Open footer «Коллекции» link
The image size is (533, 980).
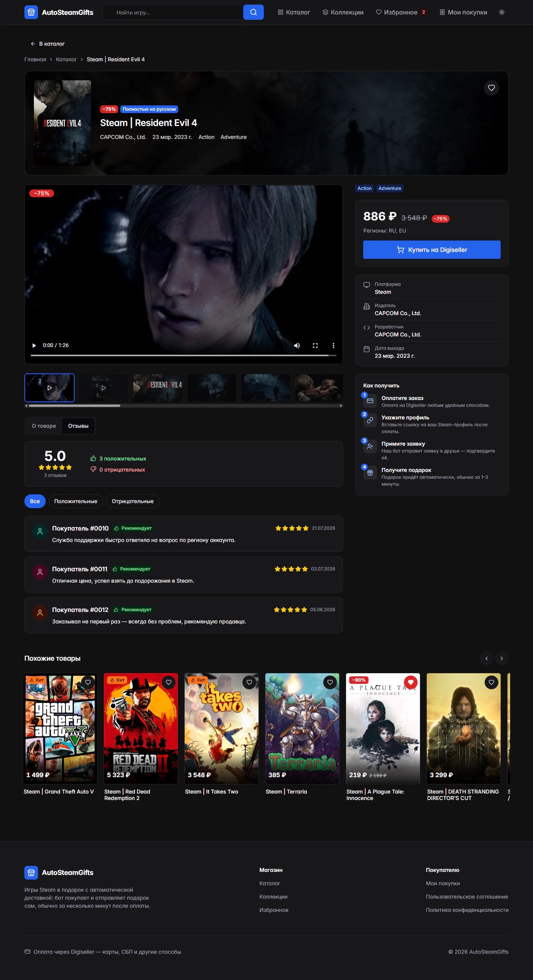273,897
